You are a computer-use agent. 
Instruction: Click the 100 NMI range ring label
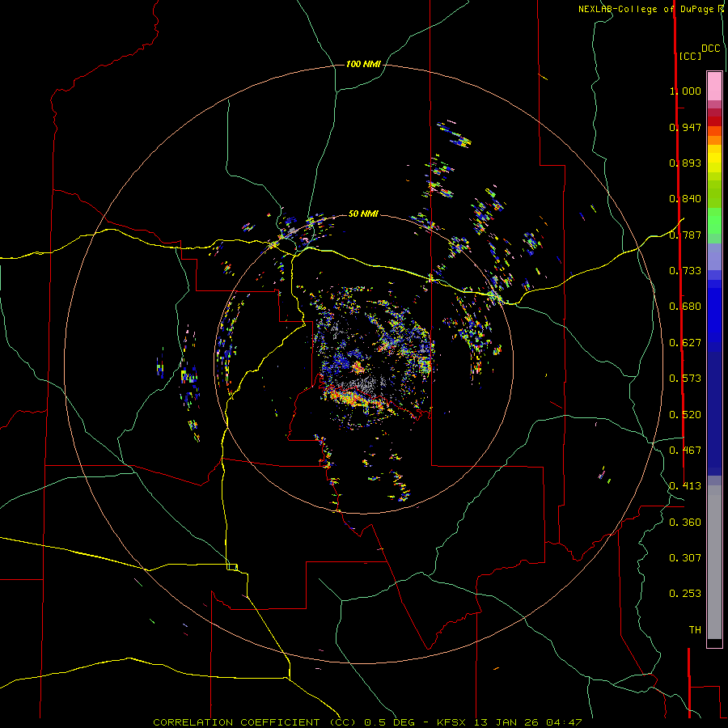tap(363, 64)
